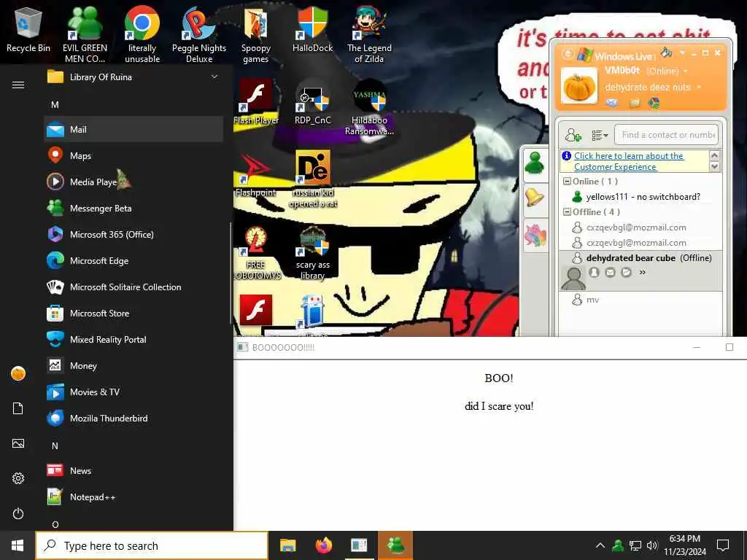The image size is (747, 560).
Task: Launch Maps from the Start list
Action: coord(133,156)
